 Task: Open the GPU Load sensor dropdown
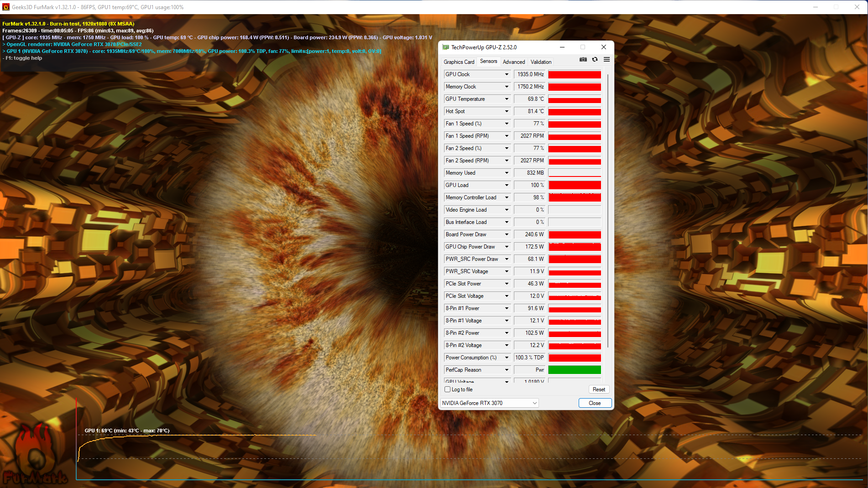pos(507,185)
